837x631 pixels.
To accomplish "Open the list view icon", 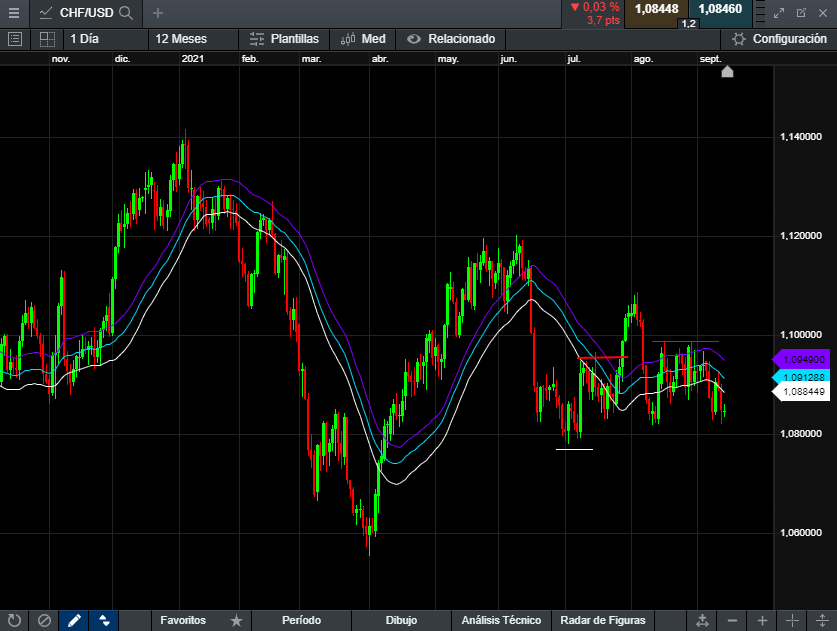I will tap(15, 39).
